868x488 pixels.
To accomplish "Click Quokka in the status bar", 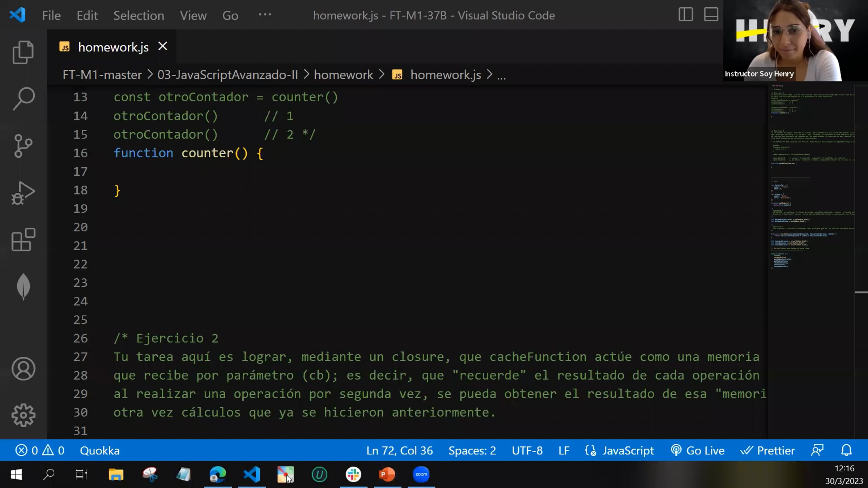I will coord(99,450).
